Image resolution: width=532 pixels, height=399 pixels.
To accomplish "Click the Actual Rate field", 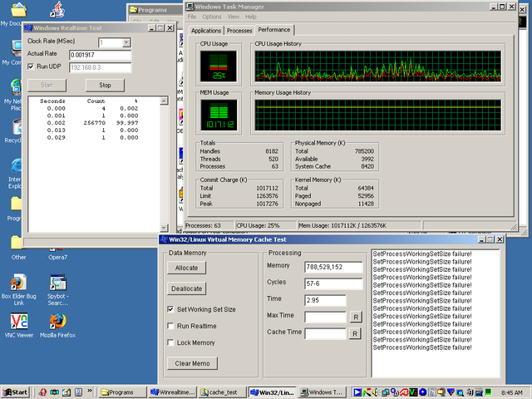I will (100, 55).
